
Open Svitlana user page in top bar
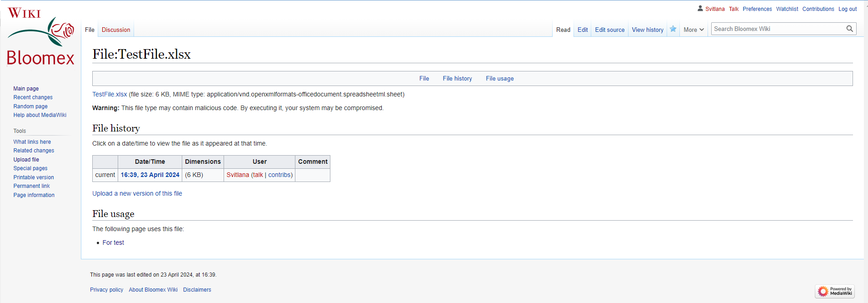[x=715, y=9]
